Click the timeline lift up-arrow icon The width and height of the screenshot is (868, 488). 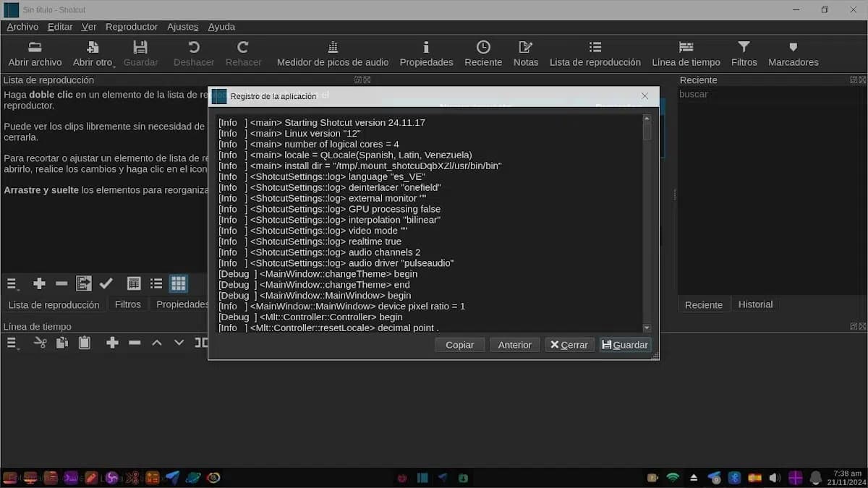(157, 343)
